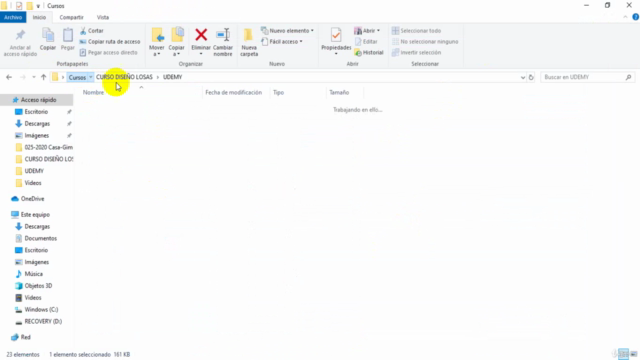
Task: Sort by the Tipo column
Action: [278, 93]
